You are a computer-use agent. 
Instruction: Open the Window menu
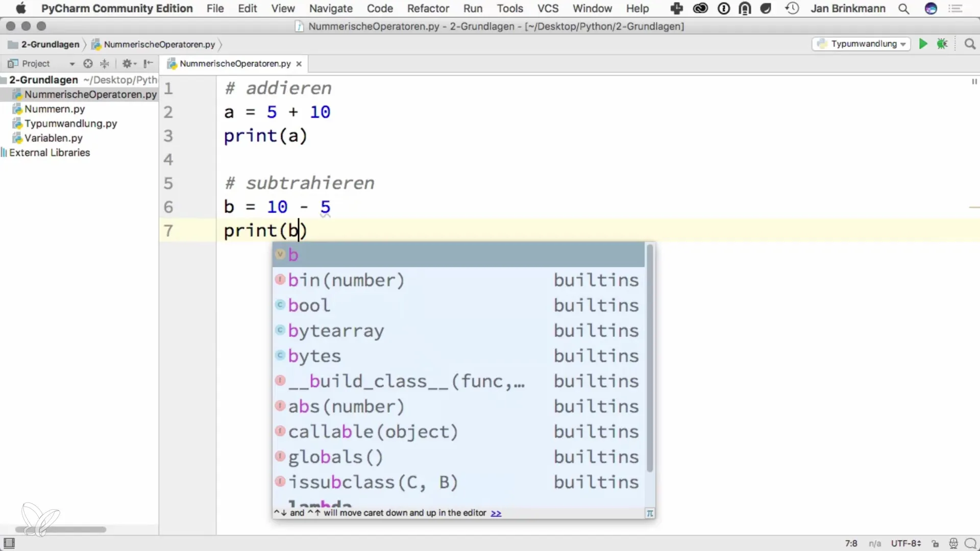[592, 8]
